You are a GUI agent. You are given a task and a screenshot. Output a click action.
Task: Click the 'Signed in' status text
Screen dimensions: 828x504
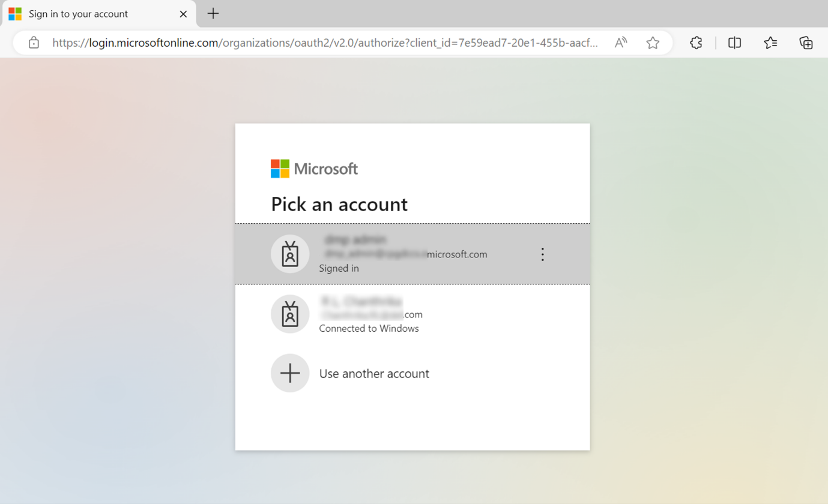[x=339, y=268]
